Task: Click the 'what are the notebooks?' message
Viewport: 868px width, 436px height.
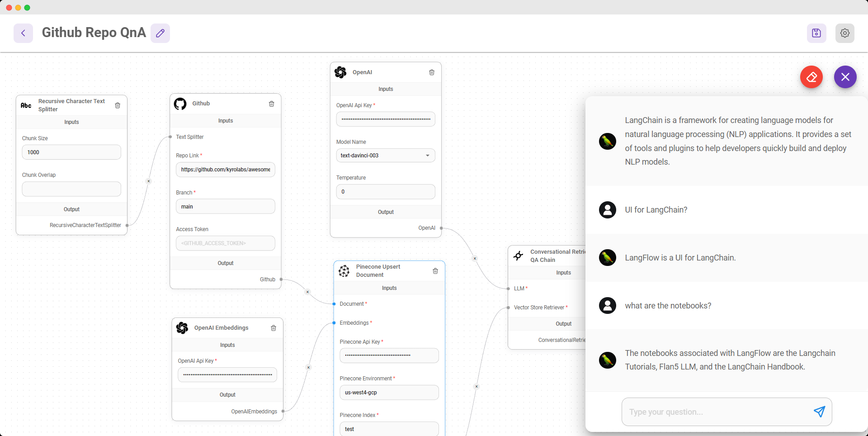Action: (x=668, y=306)
